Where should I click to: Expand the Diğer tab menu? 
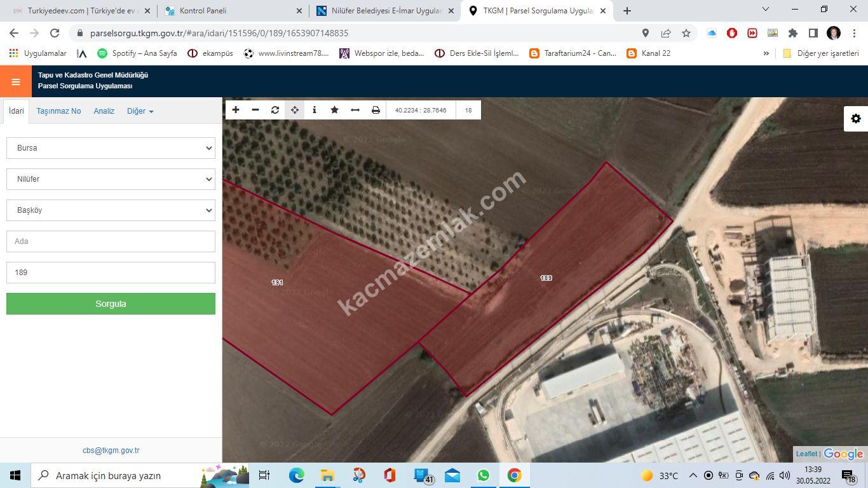140,111
